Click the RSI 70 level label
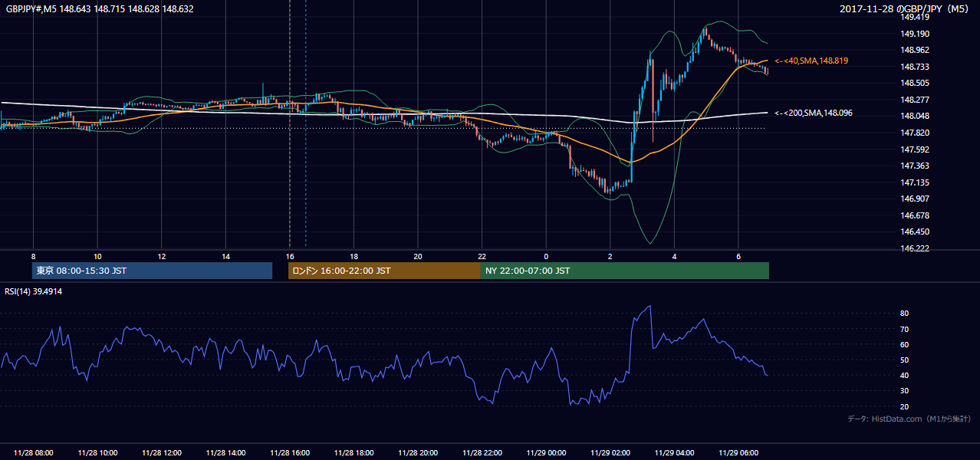 click(905, 329)
